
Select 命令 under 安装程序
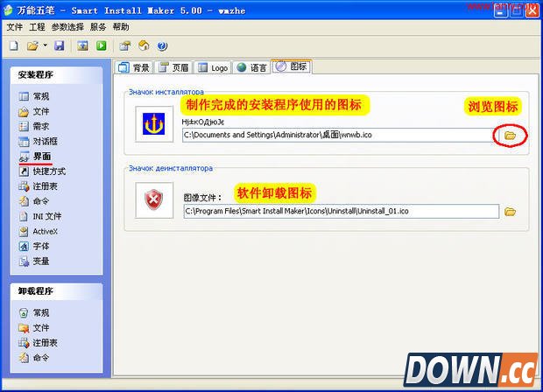34,201
